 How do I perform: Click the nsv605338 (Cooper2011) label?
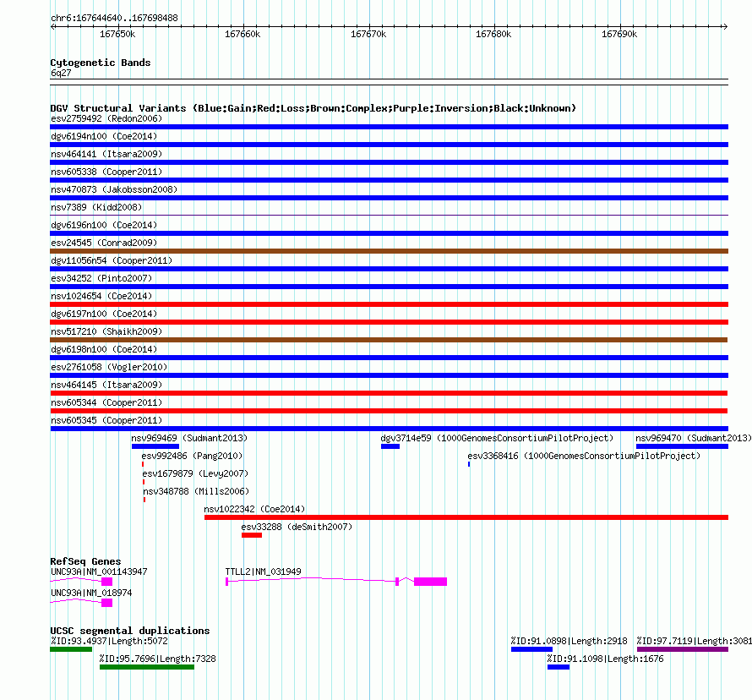pyautogui.click(x=106, y=172)
